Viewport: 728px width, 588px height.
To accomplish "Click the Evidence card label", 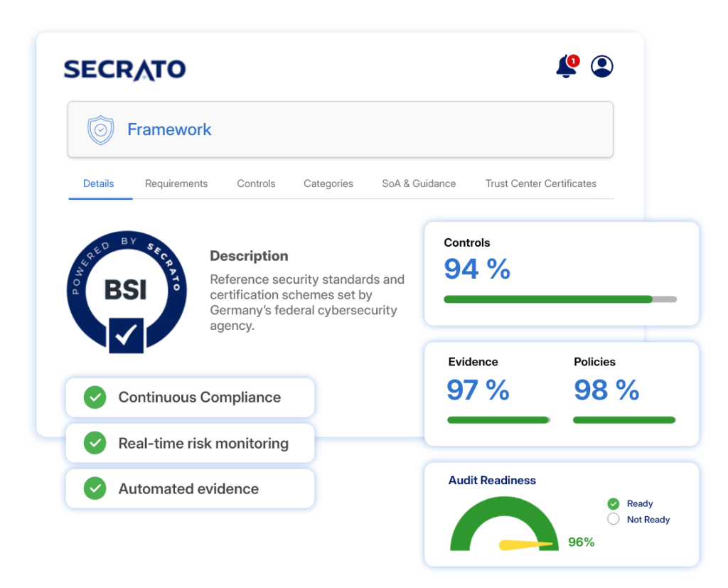I will pos(473,362).
